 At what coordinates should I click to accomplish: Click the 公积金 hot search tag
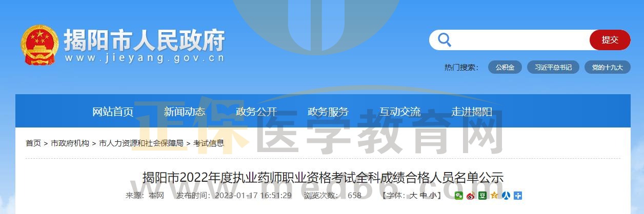[x=505, y=67]
